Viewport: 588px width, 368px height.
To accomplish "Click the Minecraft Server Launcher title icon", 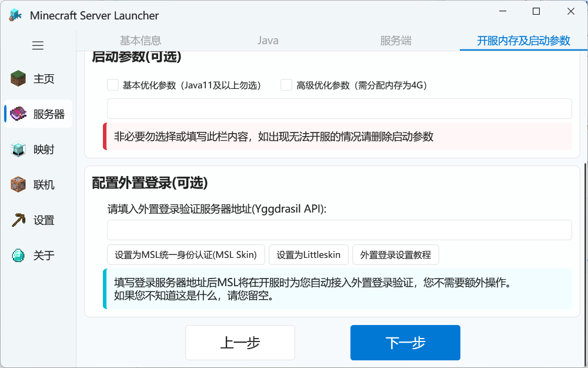I will 16,15.
